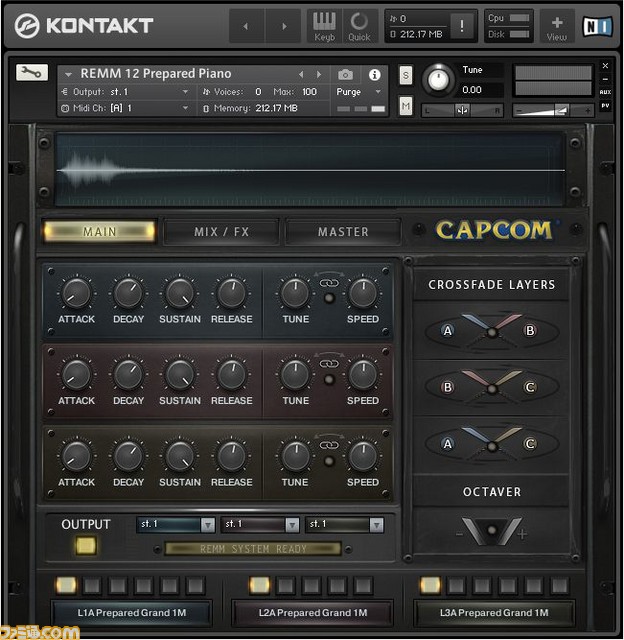Switch to the MASTER tab

(343, 232)
